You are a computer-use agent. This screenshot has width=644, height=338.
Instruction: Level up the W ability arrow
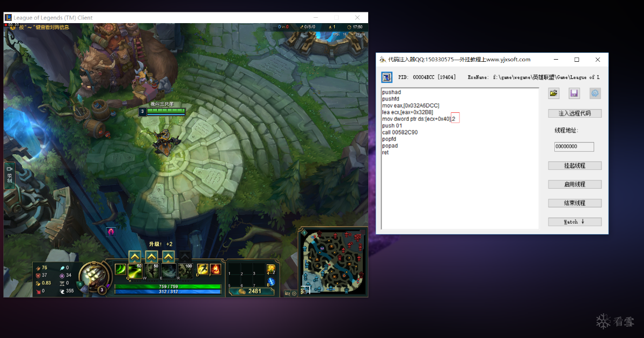click(152, 257)
